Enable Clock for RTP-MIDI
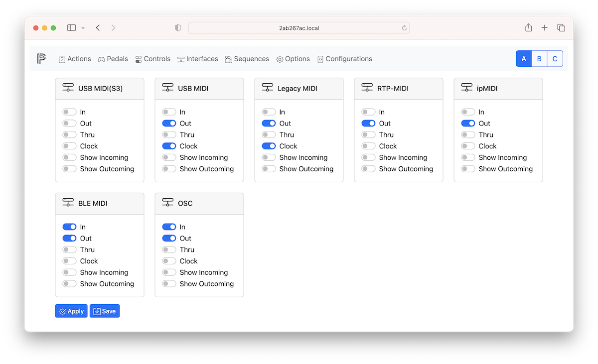 (368, 146)
